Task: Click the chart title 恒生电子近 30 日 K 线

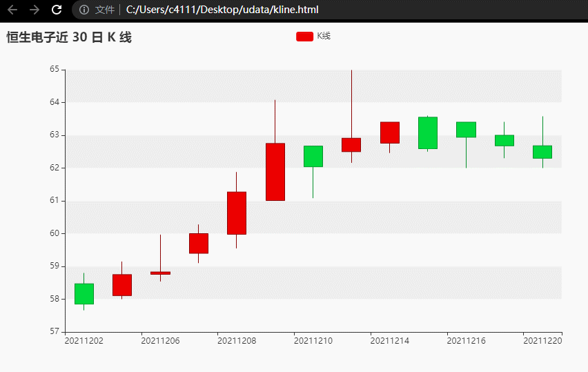Action: click(x=69, y=37)
